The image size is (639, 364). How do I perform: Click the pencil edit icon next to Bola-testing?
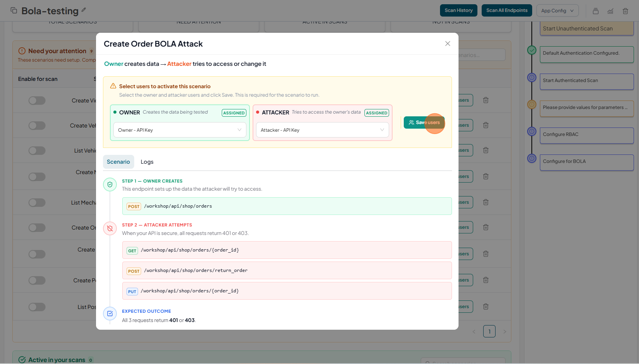[x=84, y=10]
